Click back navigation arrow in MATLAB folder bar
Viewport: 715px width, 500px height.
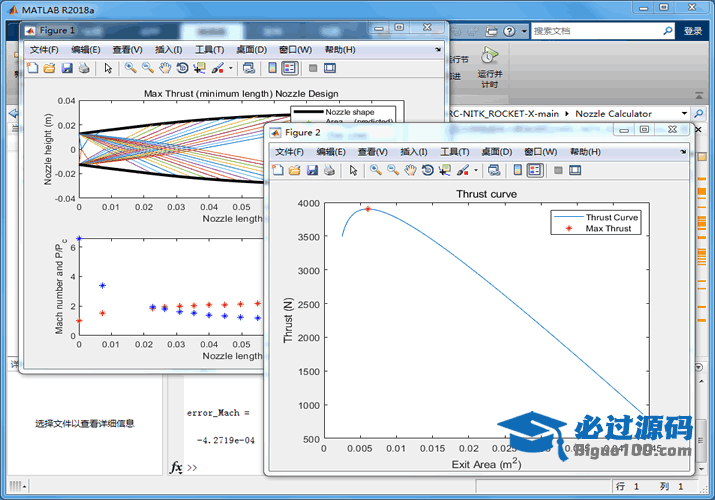(x=14, y=113)
